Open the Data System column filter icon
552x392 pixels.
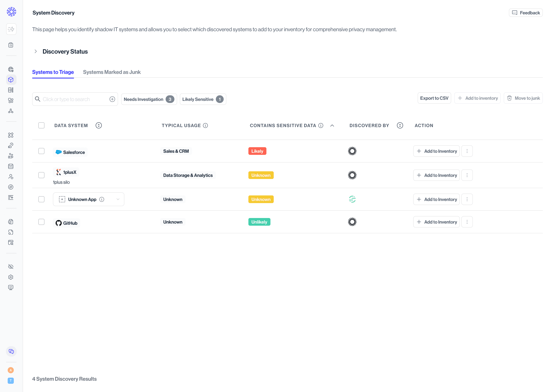99,126
